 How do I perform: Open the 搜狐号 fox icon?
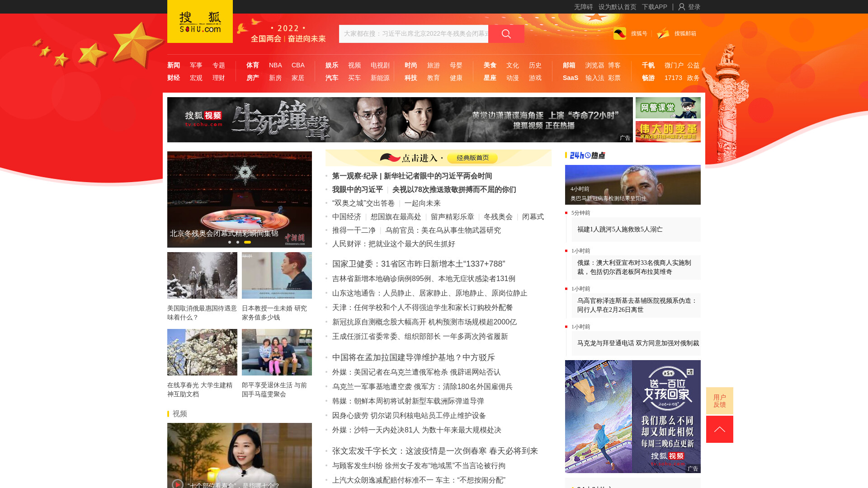click(620, 33)
